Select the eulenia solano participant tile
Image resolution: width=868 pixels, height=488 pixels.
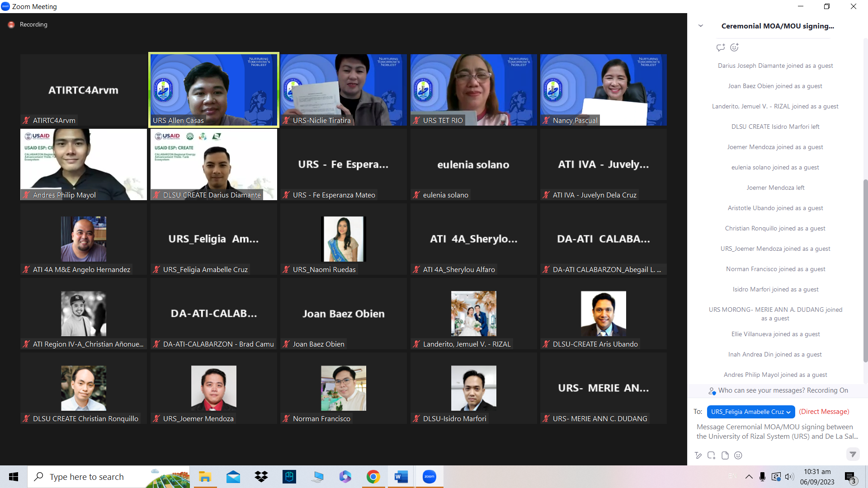(473, 164)
